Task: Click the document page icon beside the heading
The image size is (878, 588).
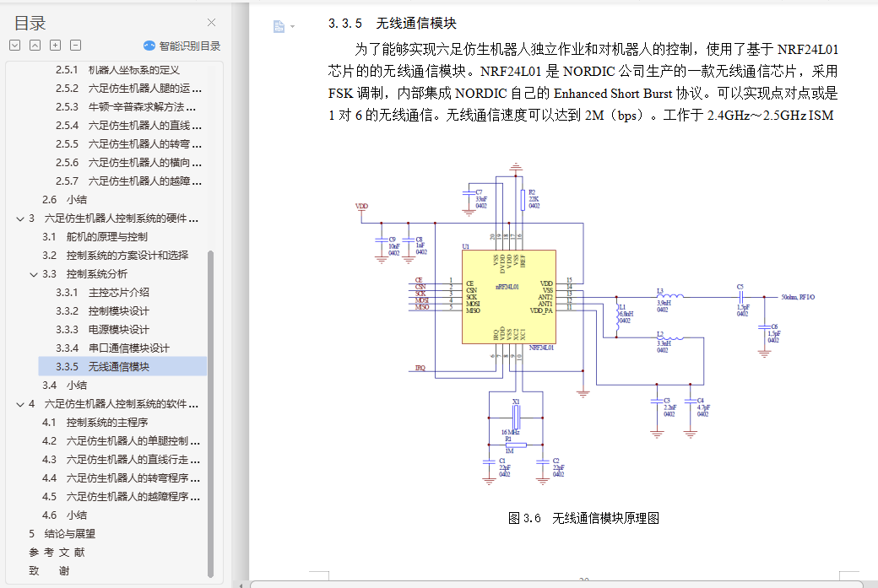Action: click(279, 26)
